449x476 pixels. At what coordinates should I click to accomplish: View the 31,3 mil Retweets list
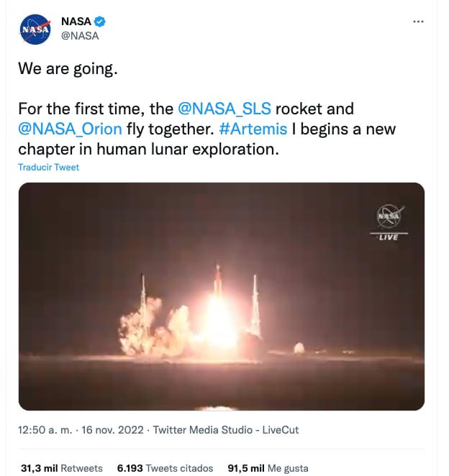[61, 468]
